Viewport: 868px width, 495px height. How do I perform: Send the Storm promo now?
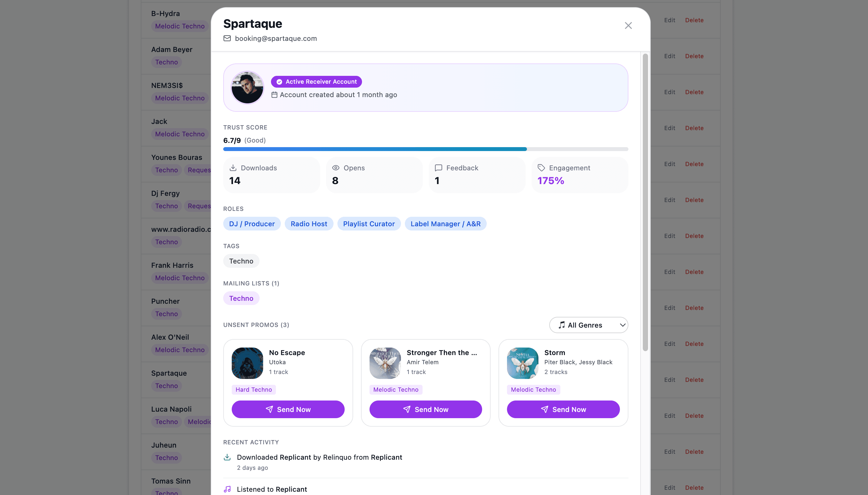point(563,409)
